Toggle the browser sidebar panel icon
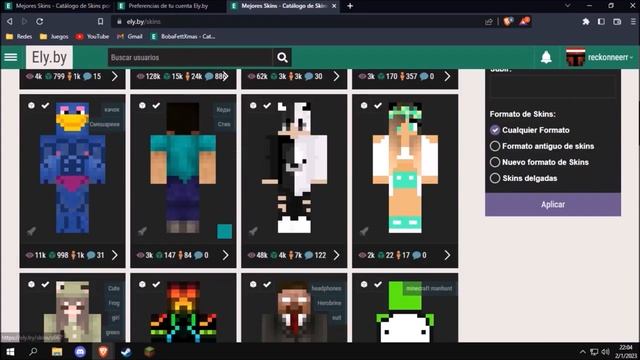 click(601, 21)
